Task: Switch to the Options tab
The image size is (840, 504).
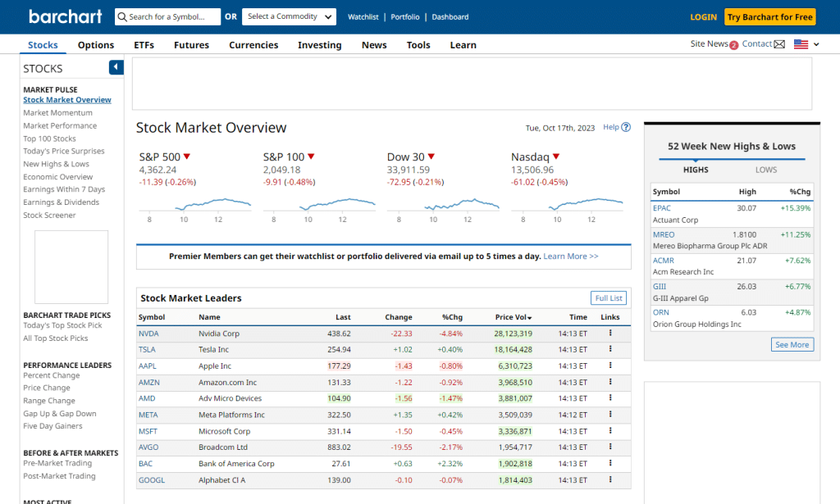Action: click(95, 45)
